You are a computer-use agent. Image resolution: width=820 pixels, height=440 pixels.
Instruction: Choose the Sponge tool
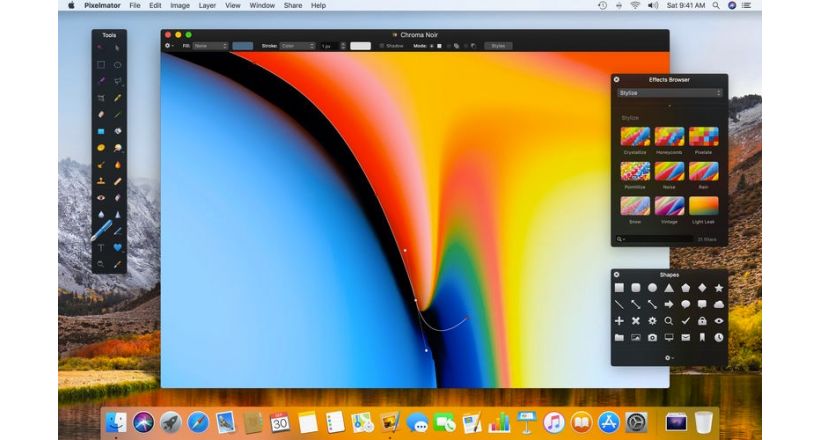101,148
